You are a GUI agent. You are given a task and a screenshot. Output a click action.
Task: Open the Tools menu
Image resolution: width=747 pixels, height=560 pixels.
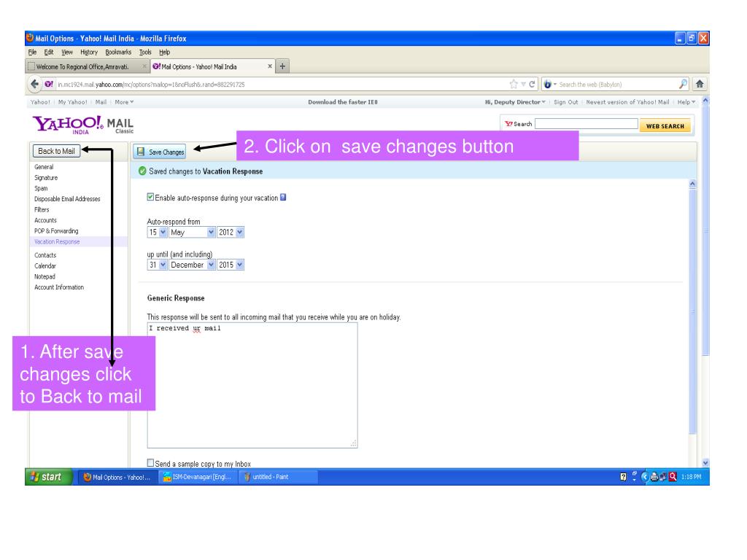[145, 52]
